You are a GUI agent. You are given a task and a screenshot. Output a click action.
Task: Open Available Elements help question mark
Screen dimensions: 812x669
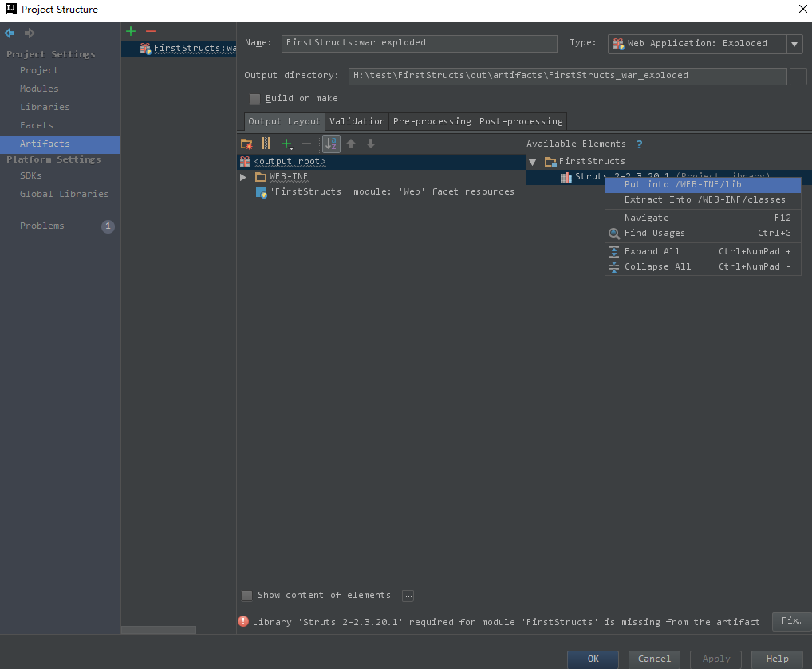pyautogui.click(x=639, y=144)
